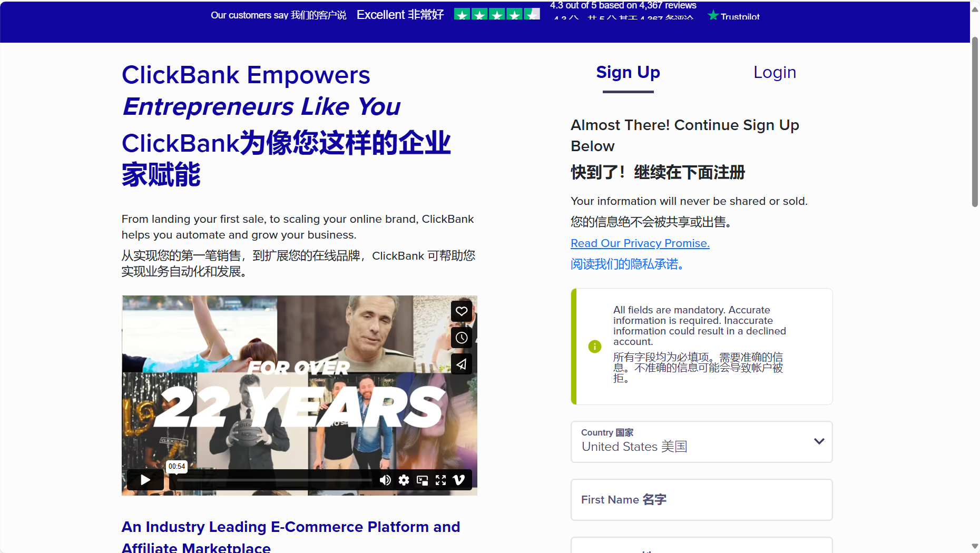Click the page vertical scrollbar thumb
This screenshot has width=980, height=553.
click(975, 122)
